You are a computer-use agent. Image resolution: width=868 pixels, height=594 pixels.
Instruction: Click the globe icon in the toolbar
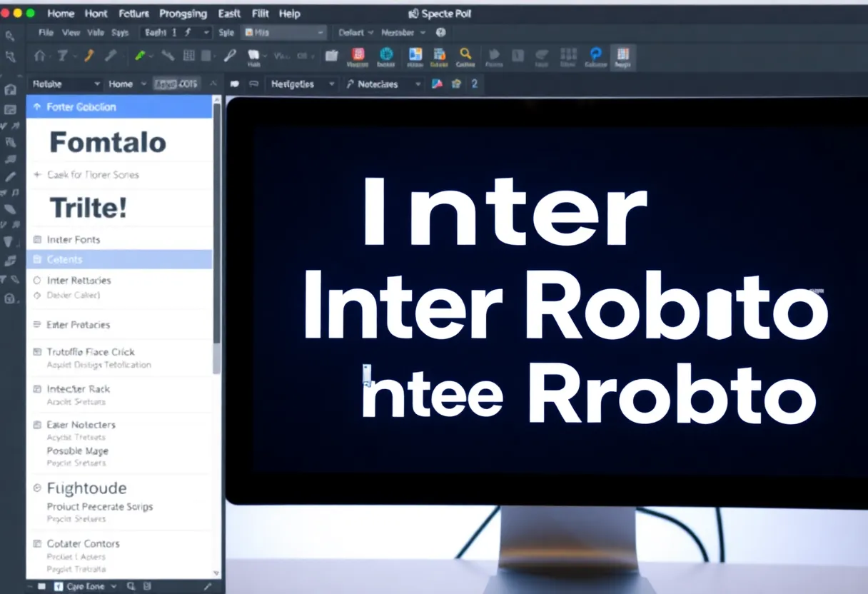click(386, 54)
